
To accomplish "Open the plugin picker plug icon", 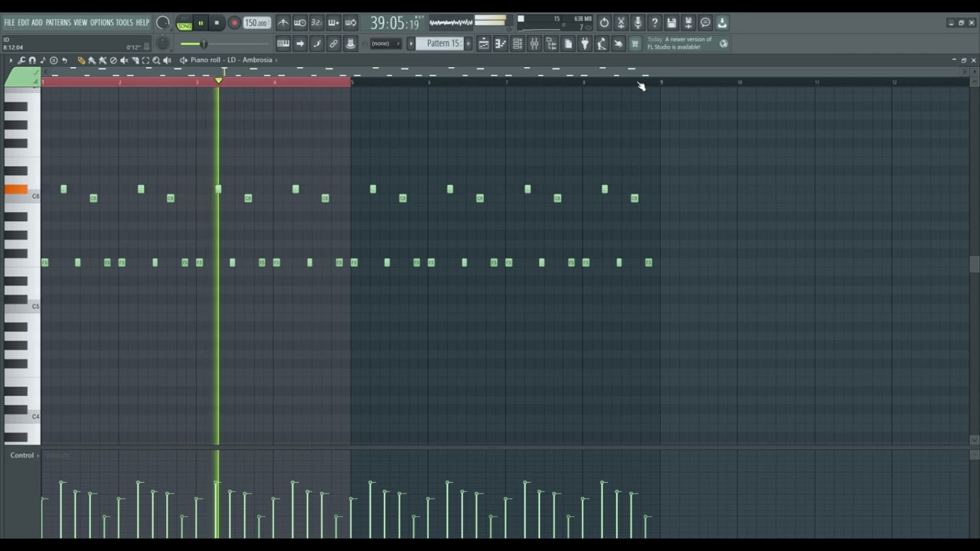I will click(585, 44).
